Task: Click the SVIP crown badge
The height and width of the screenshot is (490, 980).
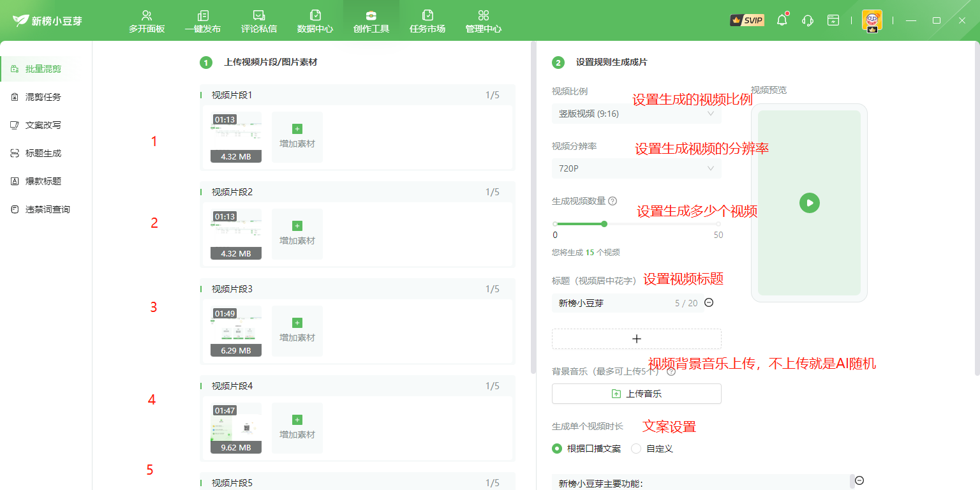Action: [747, 20]
